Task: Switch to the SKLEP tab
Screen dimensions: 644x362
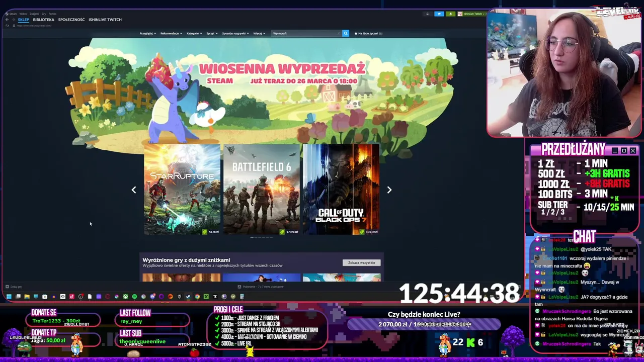Action: click(24, 20)
